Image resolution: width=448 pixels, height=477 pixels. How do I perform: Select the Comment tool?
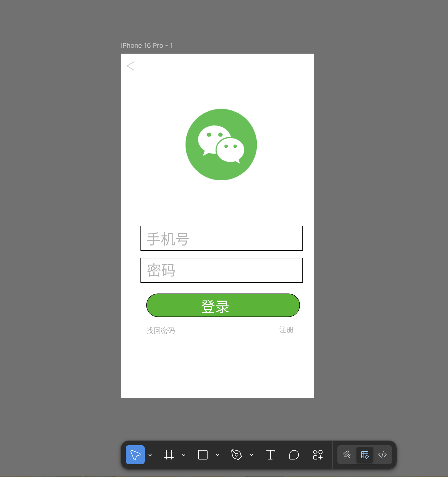coord(294,455)
